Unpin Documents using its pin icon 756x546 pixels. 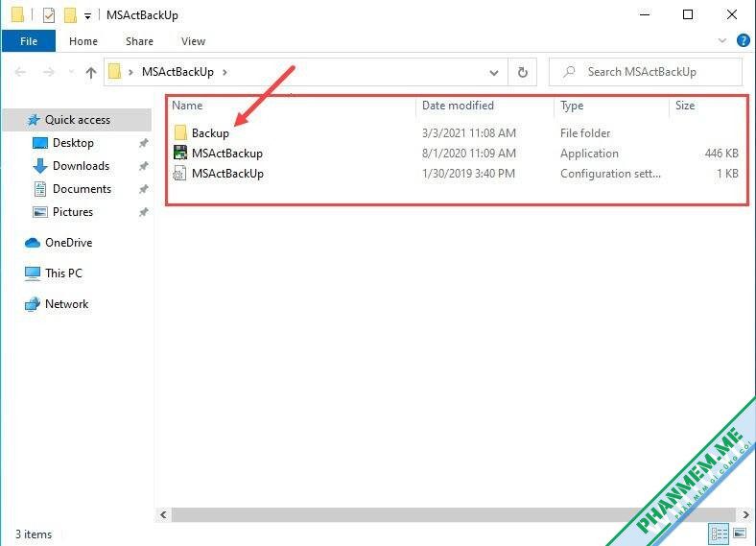(x=143, y=189)
